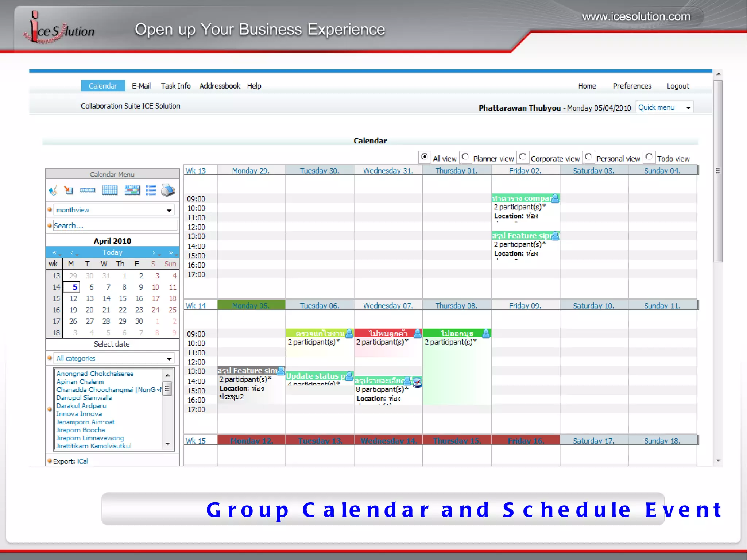This screenshot has height=560, width=747.
Task: Open the Calendar tab
Action: tap(103, 86)
